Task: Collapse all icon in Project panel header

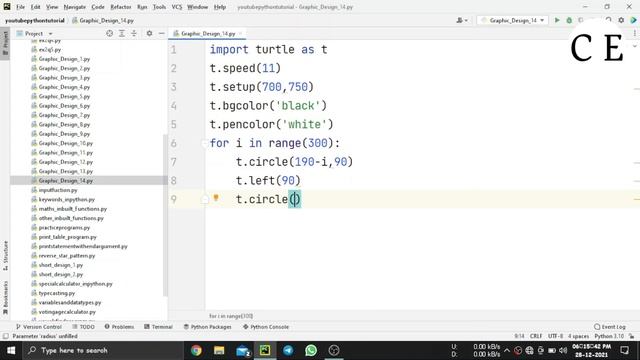Action: 133,33
